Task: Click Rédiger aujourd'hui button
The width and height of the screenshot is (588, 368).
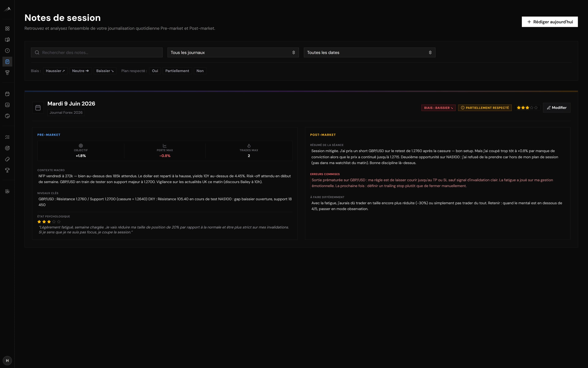Action: point(550,22)
